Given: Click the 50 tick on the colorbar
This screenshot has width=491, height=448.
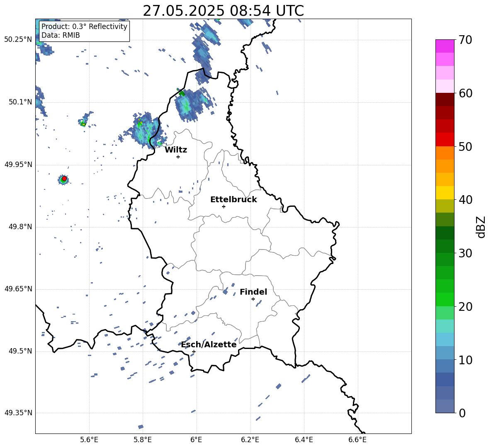Looking at the screenshot, I should pyautogui.click(x=465, y=146).
